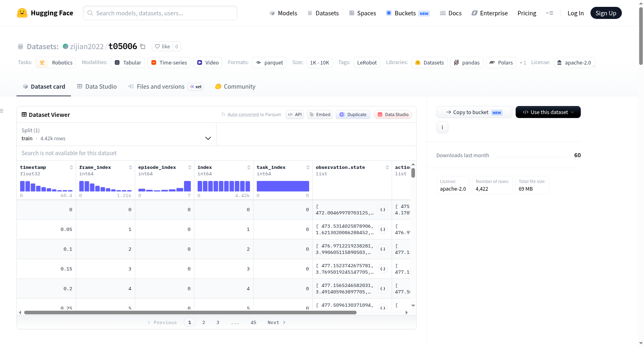Open the Files and versions tab
Image resolution: width=644 pixels, height=347 pixels.
(x=165, y=87)
